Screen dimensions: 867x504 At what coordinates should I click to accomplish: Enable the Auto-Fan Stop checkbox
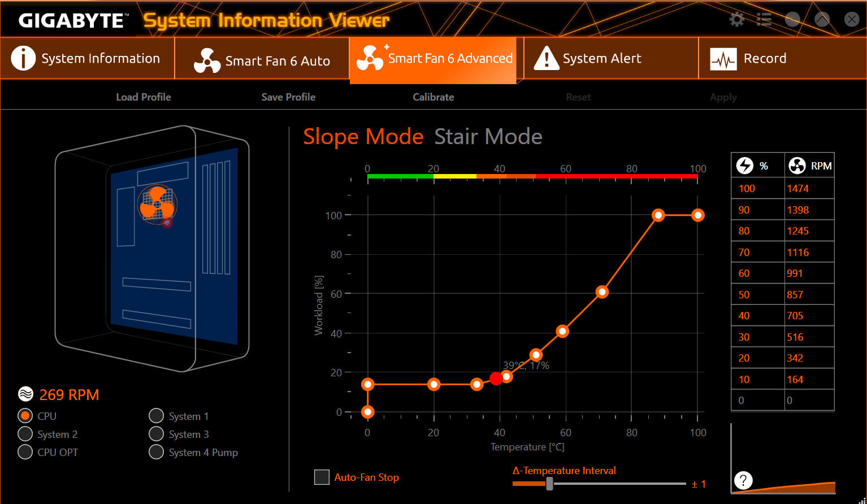322,477
